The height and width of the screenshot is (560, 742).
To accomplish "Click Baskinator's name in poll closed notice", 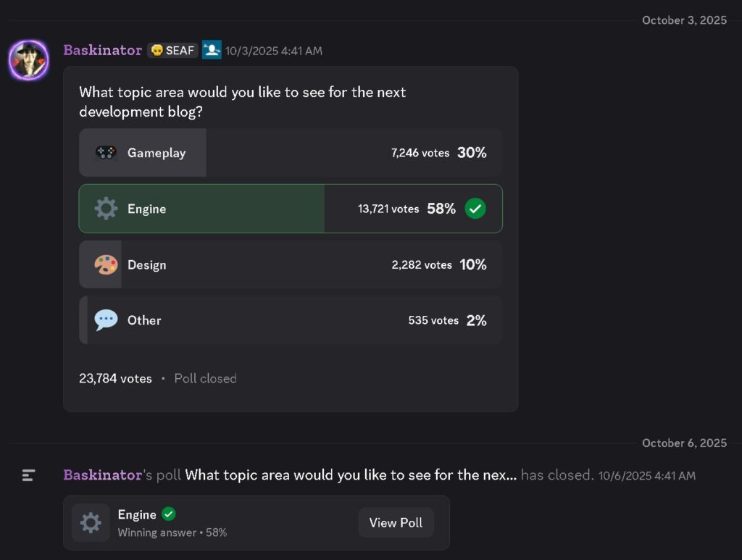I will coord(102,475).
